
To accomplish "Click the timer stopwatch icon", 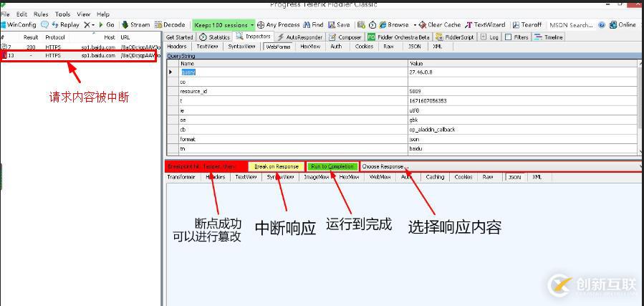I will pos(372,24).
